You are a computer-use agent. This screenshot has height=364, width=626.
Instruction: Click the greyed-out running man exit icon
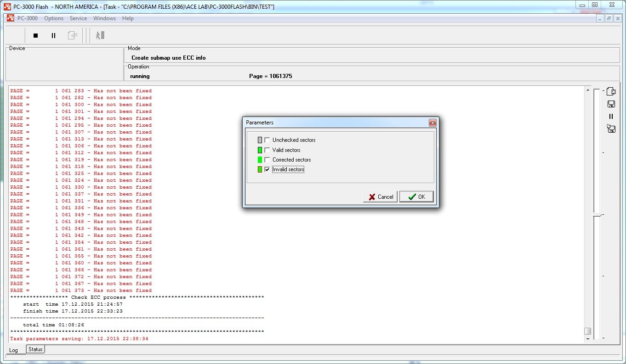click(100, 35)
